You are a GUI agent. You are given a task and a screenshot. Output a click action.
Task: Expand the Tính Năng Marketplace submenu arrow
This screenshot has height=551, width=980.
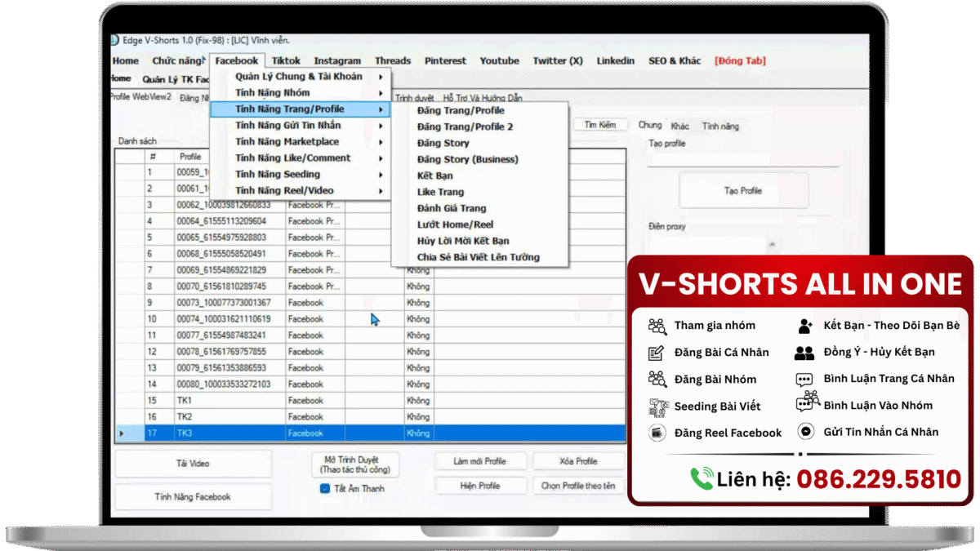tap(381, 142)
